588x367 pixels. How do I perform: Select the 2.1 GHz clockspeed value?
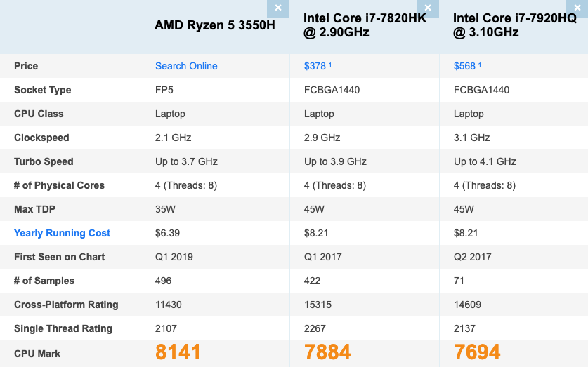tap(174, 138)
